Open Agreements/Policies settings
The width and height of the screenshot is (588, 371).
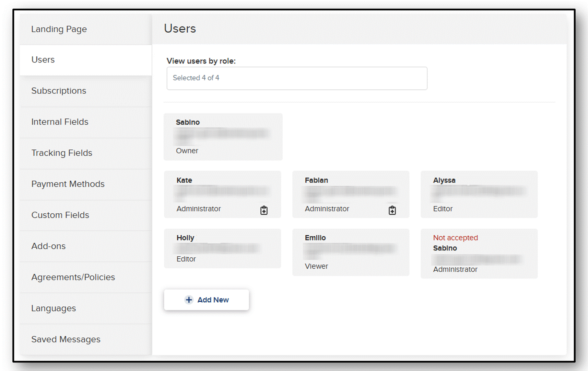click(86, 277)
